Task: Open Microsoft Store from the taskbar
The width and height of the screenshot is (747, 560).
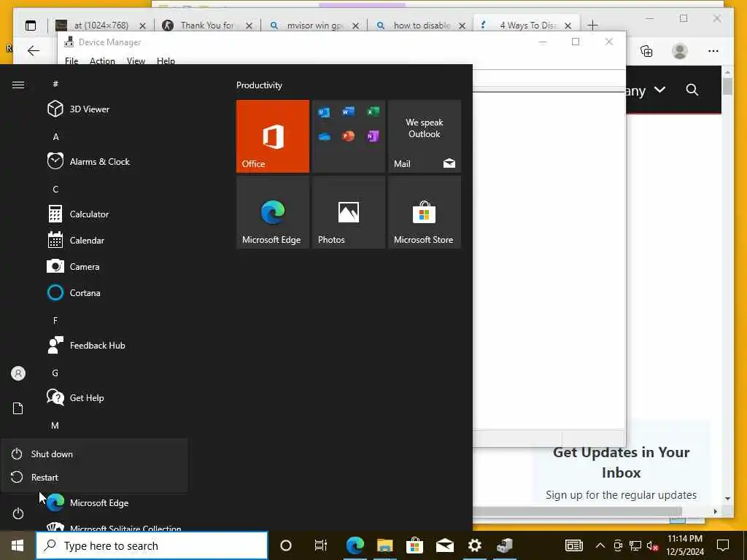Action: [414, 545]
